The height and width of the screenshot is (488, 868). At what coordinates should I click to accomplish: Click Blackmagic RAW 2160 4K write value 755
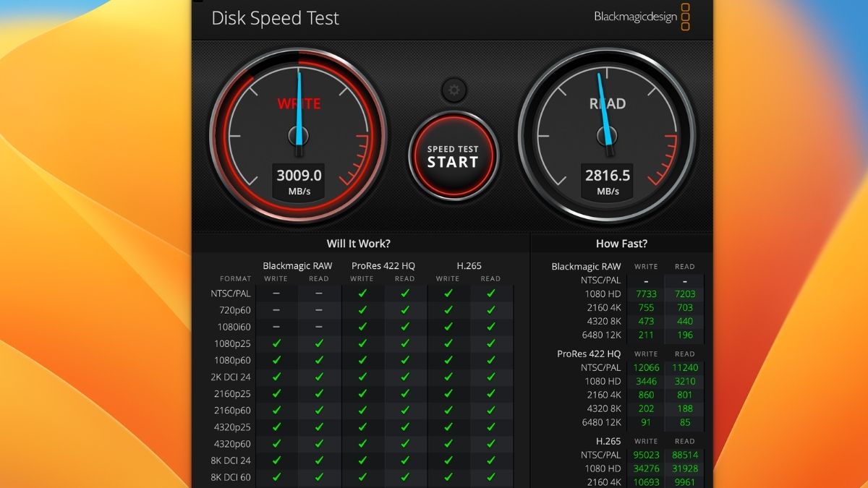[x=646, y=308]
